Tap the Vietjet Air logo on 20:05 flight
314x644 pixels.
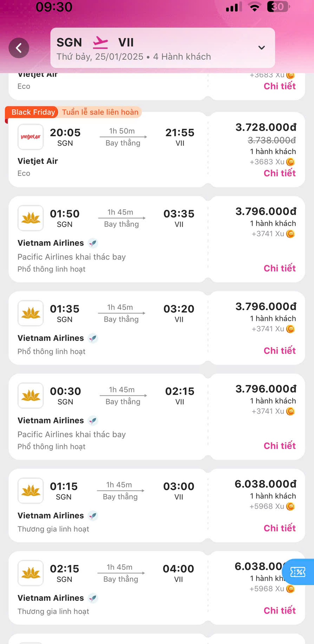point(30,137)
